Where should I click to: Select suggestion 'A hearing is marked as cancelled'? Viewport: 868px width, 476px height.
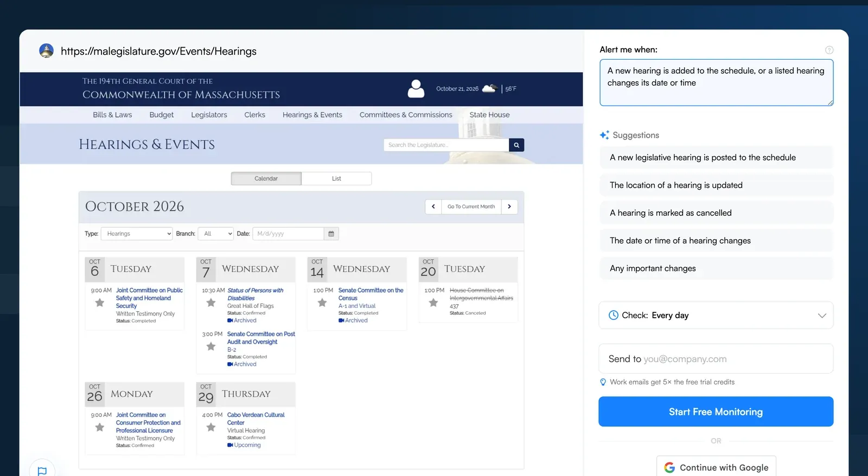(x=716, y=213)
